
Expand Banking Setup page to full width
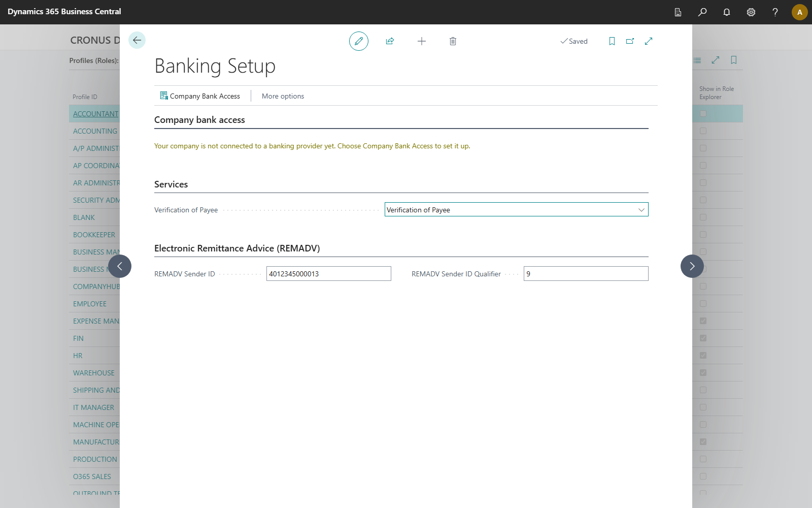pos(649,41)
